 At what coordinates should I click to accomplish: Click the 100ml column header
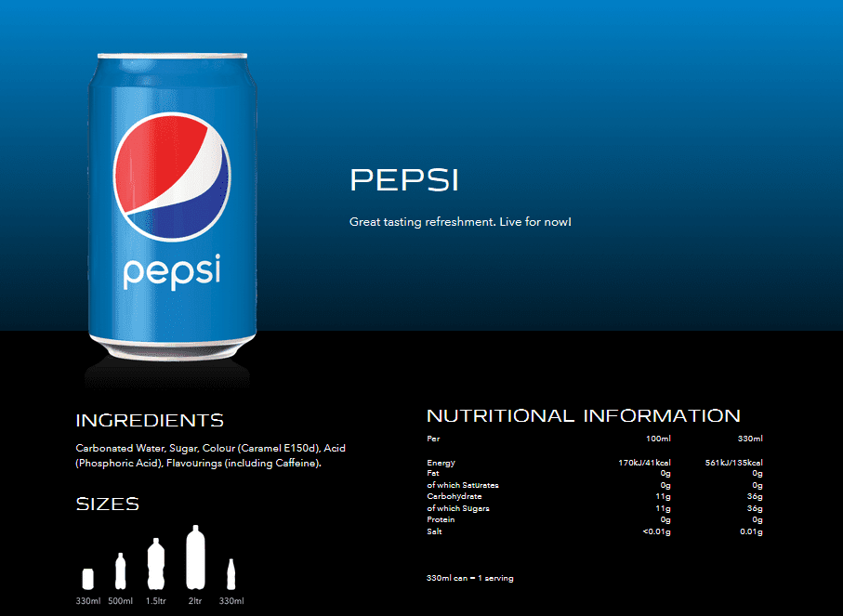pyautogui.click(x=658, y=438)
